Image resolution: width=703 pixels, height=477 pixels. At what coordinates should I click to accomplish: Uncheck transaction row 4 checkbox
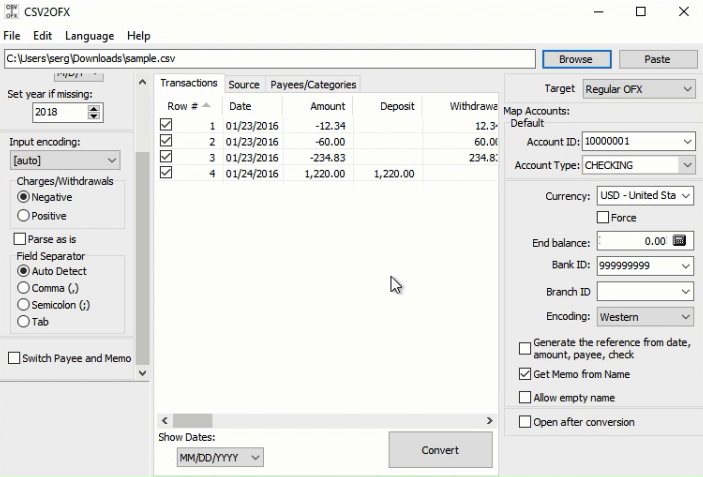(166, 173)
